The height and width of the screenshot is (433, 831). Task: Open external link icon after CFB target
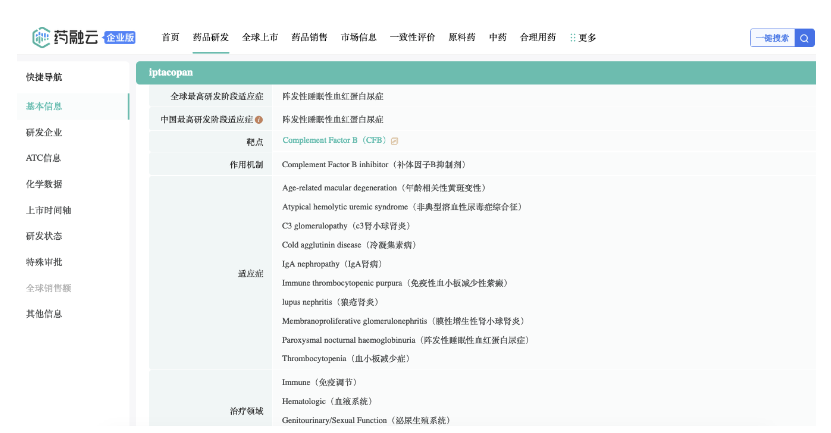pyautogui.click(x=395, y=141)
